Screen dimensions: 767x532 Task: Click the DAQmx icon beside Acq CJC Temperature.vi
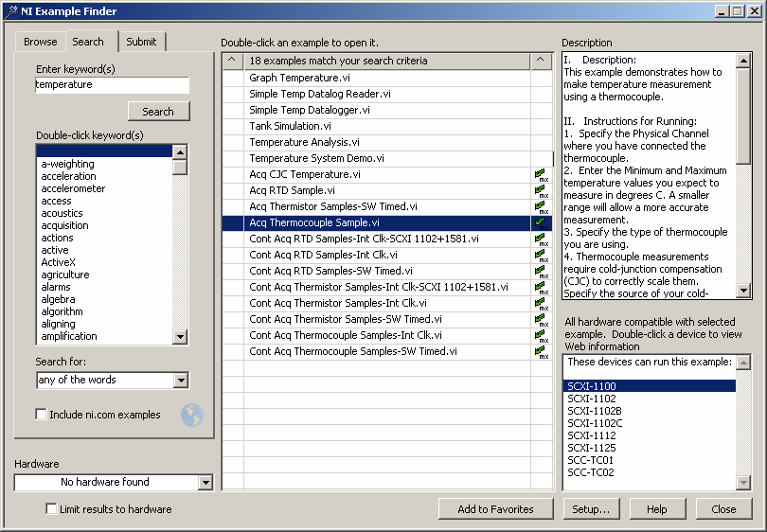[542, 175]
